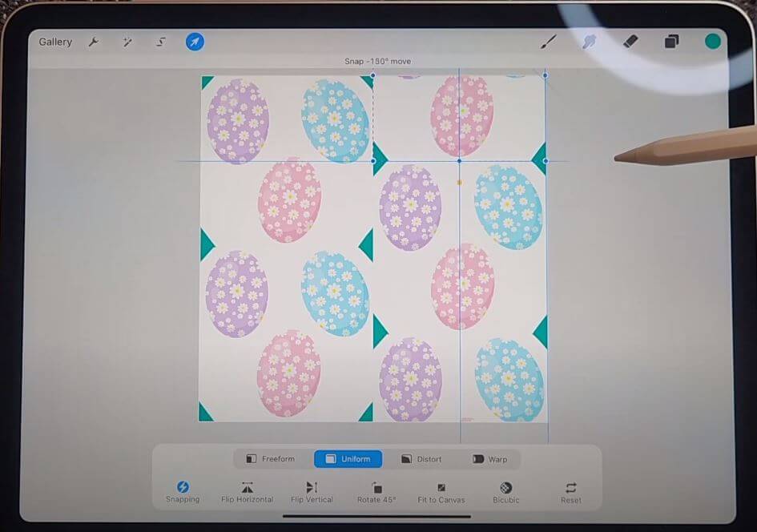
Task: Switch to Warp transform mode
Action: tap(490, 458)
